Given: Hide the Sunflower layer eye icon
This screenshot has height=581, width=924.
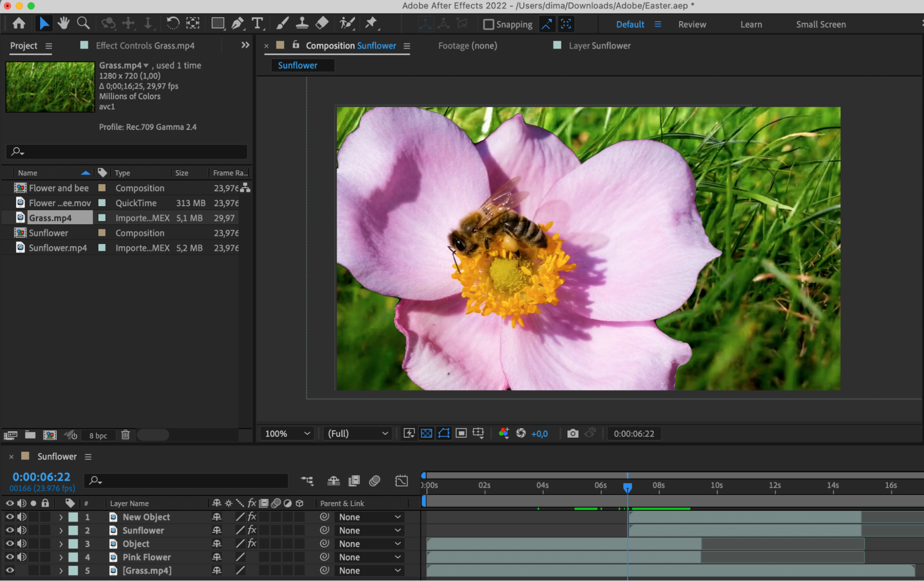Looking at the screenshot, I should point(10,530).
